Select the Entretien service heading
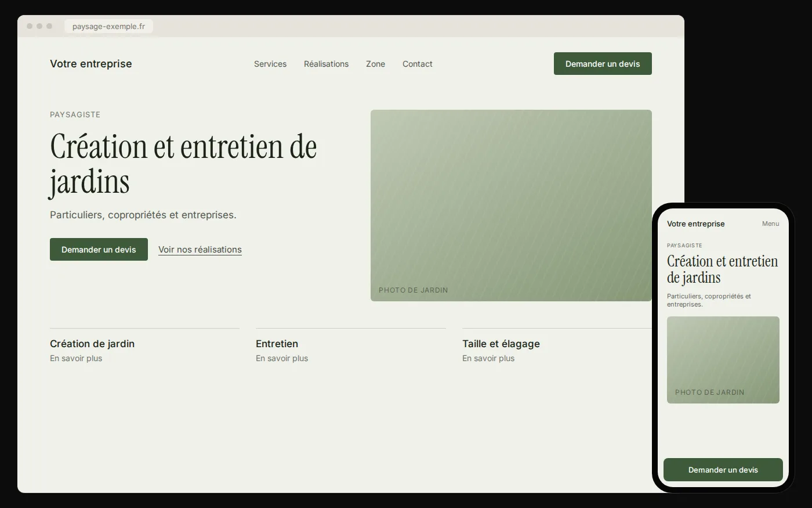Screen dimensions: 812x508 pyautogui.click(x=277, y=344)
